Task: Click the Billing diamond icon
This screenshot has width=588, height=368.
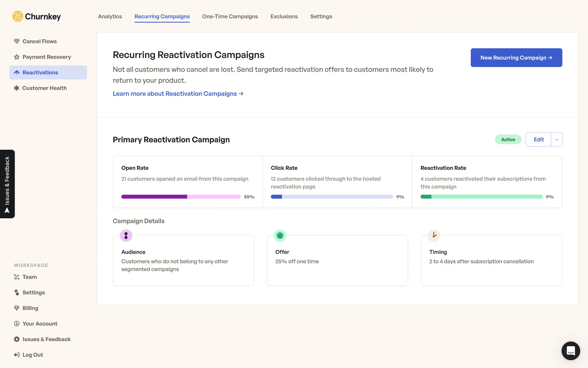Action: point(17,308)
